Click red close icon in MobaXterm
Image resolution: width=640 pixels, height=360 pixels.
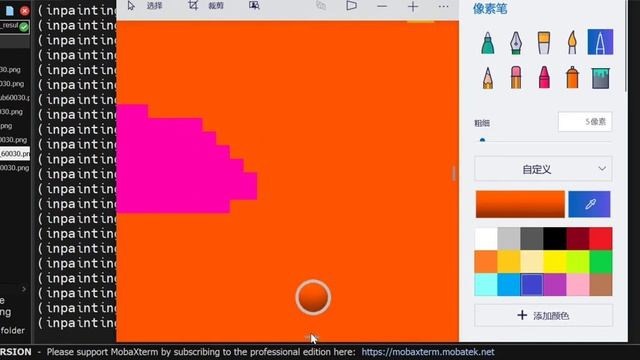pyautogui.click(x=24, y=11)
